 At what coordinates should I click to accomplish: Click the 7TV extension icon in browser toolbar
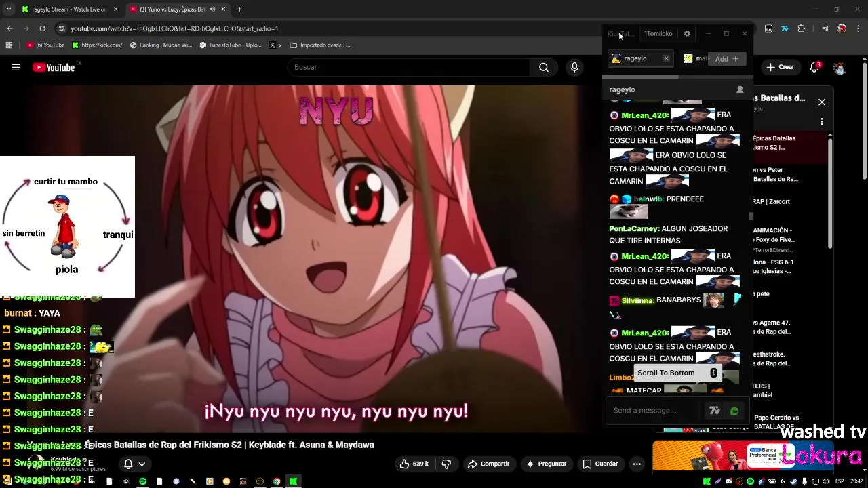785,28
